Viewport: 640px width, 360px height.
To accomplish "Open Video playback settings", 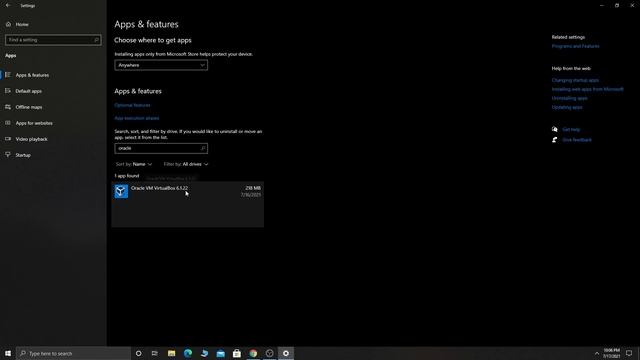I will coord(31,139).
